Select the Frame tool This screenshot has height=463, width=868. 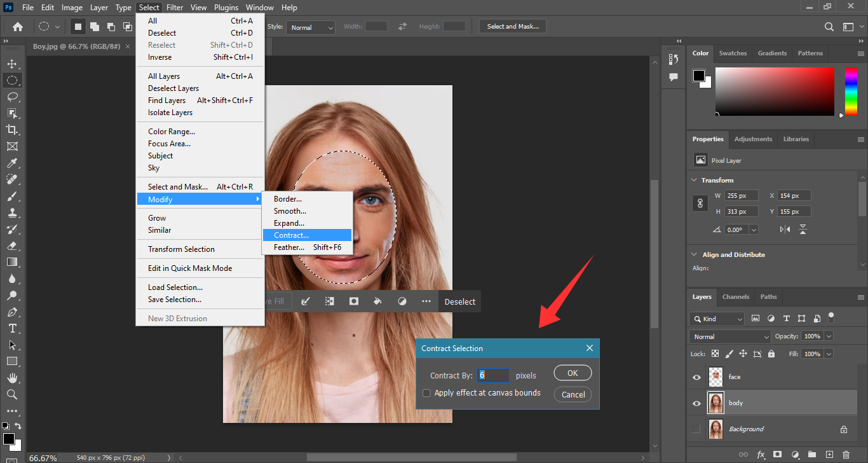coord(12,146)
